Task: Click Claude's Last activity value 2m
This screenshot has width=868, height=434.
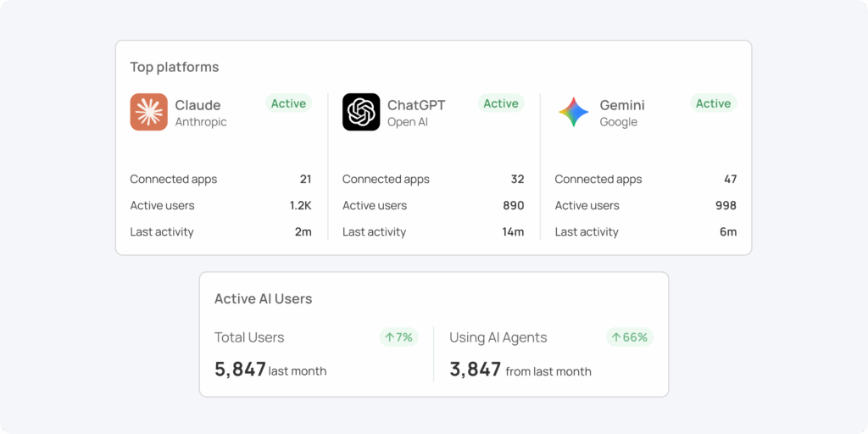Action: [x=303, y=232]
